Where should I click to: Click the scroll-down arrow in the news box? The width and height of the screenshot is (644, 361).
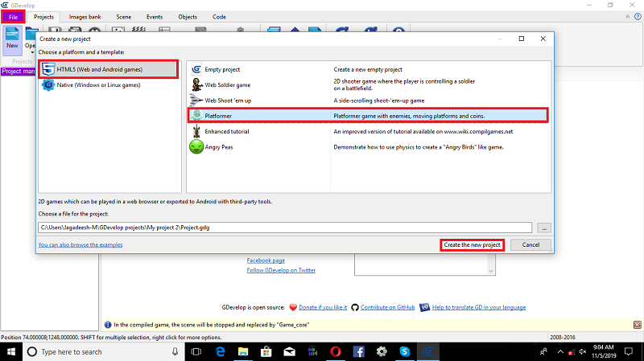tap(491, 271)
